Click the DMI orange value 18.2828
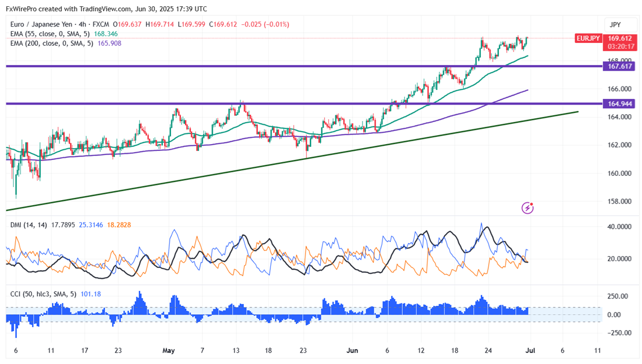This screenshot has width=642, height=364. [x=119, y=225]
